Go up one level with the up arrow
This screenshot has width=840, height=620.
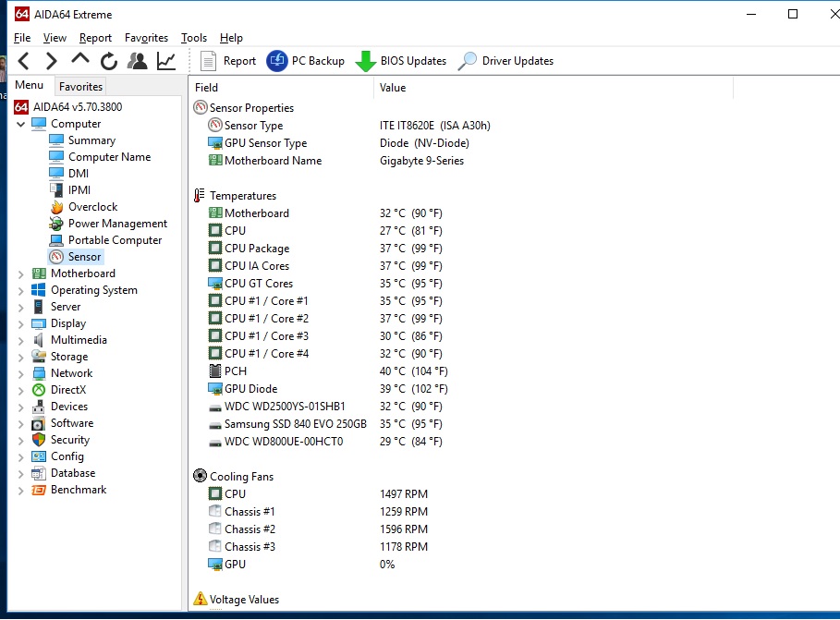(x=80, y=59)
